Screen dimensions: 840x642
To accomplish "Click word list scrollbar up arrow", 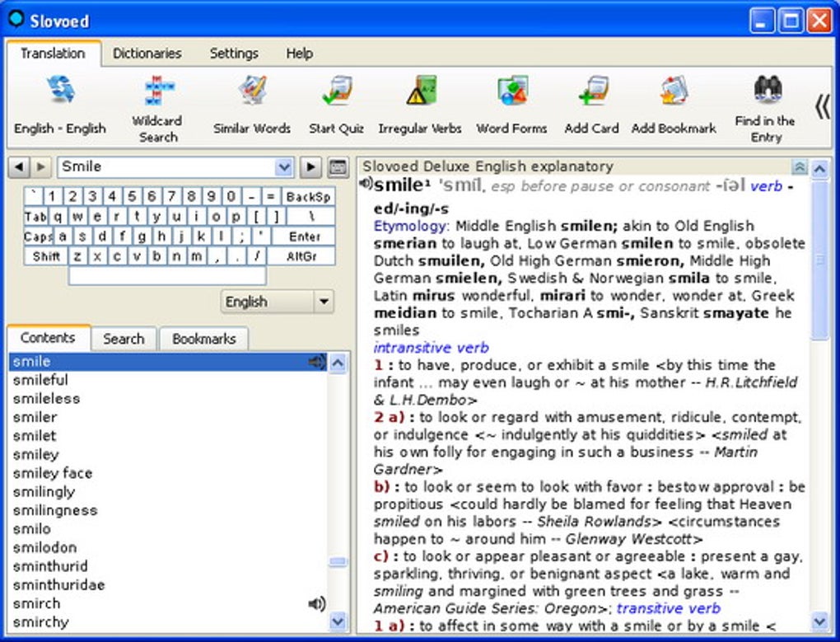I will tap(338, 363).
